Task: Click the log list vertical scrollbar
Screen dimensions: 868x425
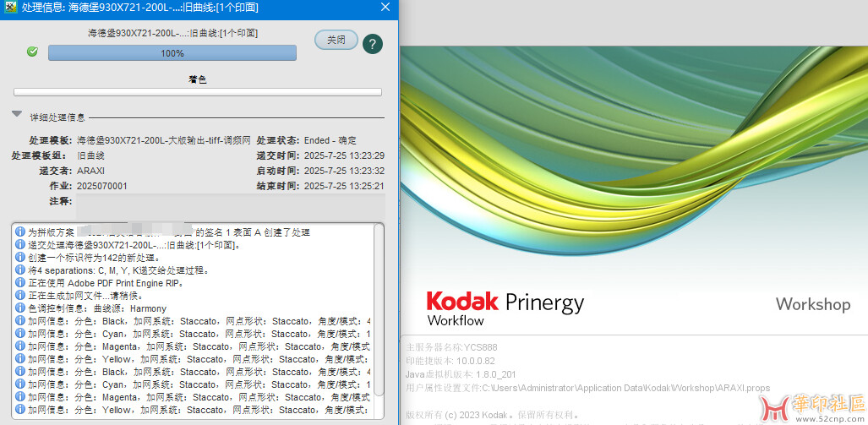Action: tap(379, 310)
